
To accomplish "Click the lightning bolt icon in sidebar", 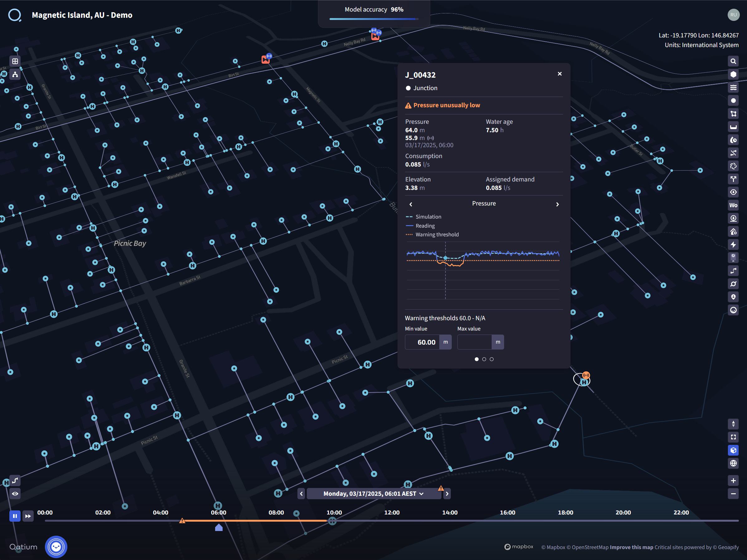I will tap(733, 244).
